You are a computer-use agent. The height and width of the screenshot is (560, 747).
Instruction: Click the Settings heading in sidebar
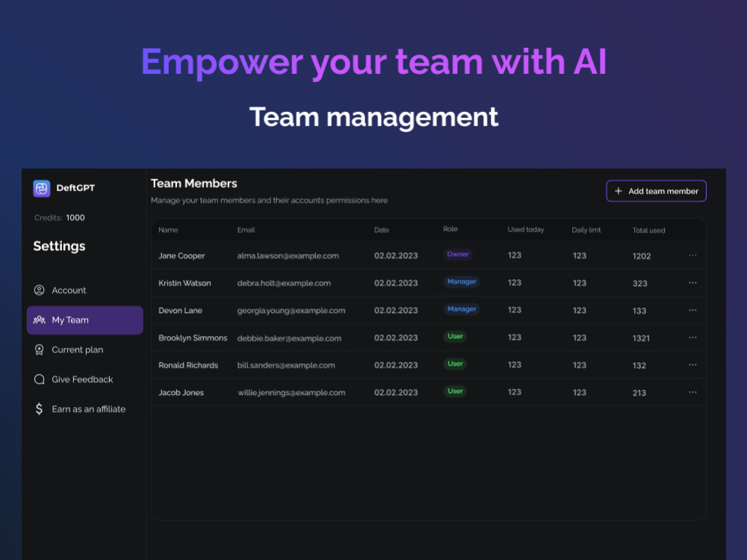(59, 246)
